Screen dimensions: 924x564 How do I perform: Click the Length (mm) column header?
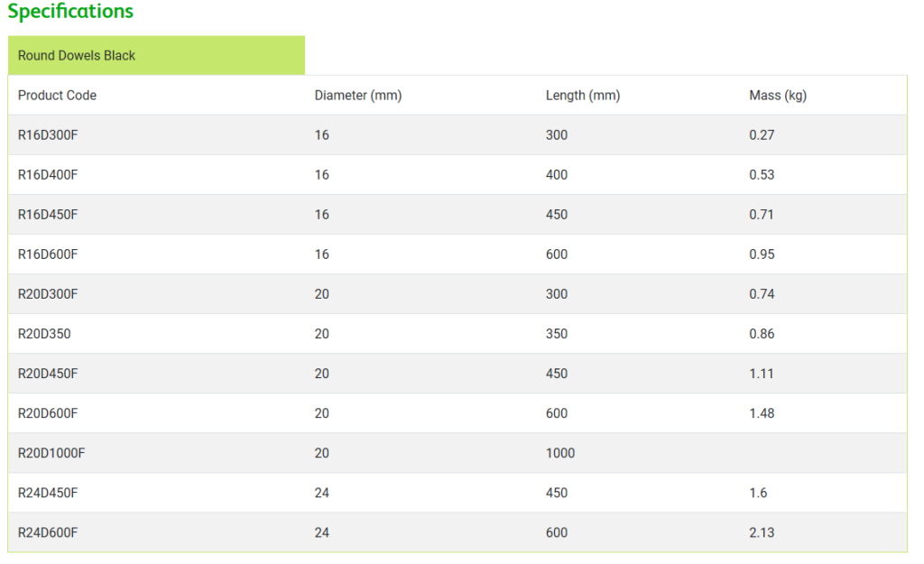pos(583,96)
